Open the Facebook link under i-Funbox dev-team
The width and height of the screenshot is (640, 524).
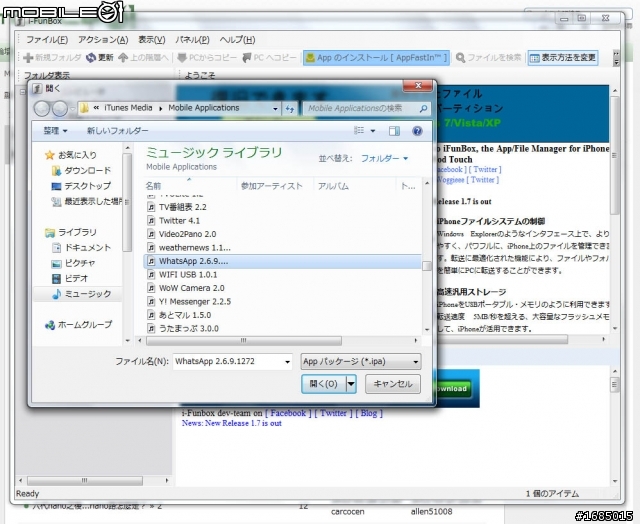(x=288, y=413)
